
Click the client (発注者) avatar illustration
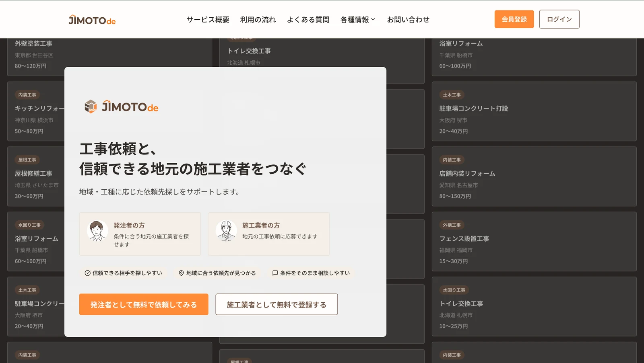coord(97,231)
